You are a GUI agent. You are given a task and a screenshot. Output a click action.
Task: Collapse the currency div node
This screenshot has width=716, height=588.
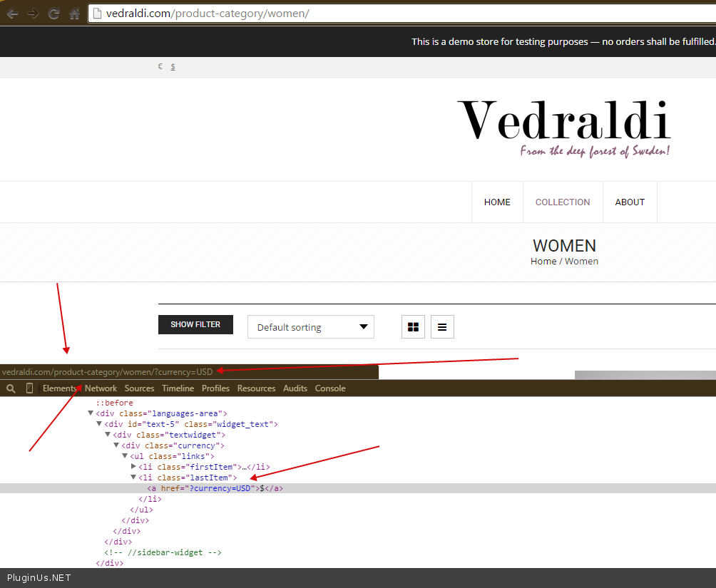pyautogui.click(x=116, y=445)
